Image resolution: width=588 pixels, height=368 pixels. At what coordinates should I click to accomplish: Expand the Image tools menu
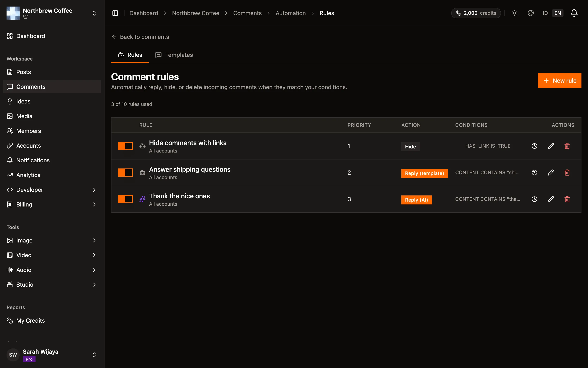click(x=52, y=240)
